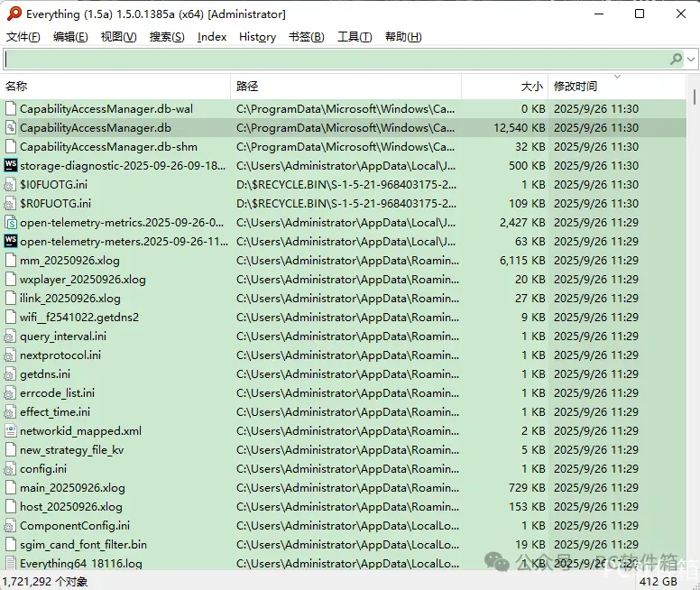Sort by the 修改时间 column header
This screenshot has height=590, width=700.
(x=617, y=87)
